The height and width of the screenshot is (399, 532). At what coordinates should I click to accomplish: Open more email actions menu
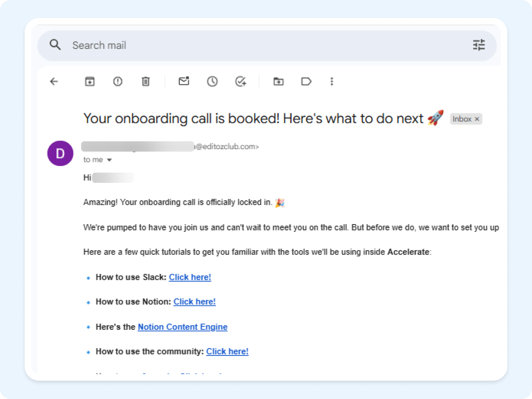click(x=332, y=81)
